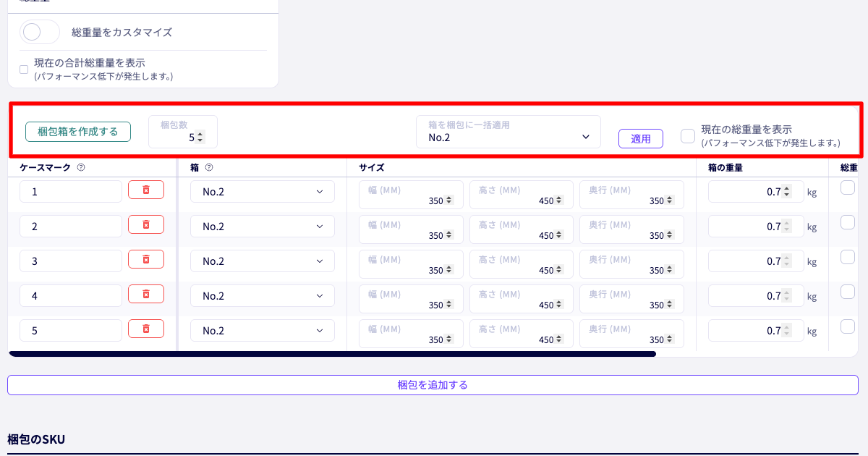Check 現在の合計総重量を表示 checkbox
868x456 pixels.
point(24,69)
